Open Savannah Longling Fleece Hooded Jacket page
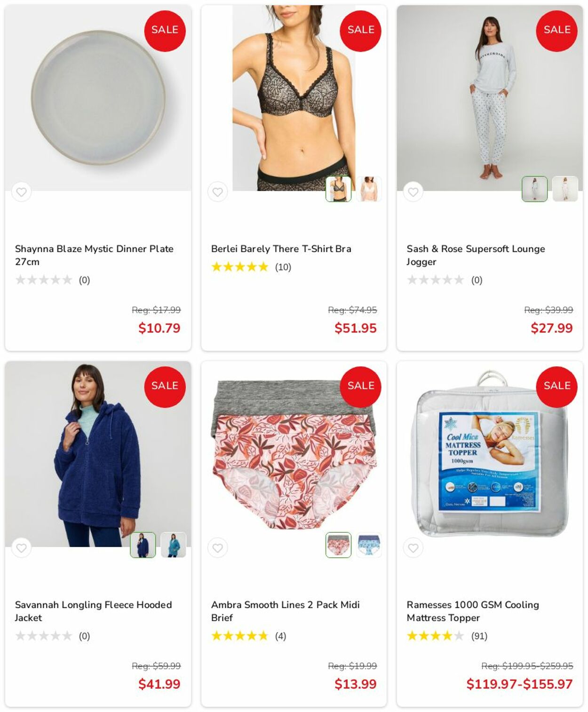 93,611
